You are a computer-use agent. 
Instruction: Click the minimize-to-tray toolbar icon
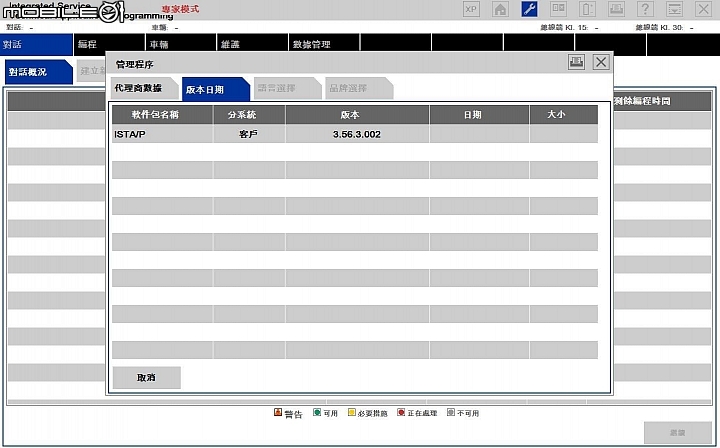click(x=674, y=9)
